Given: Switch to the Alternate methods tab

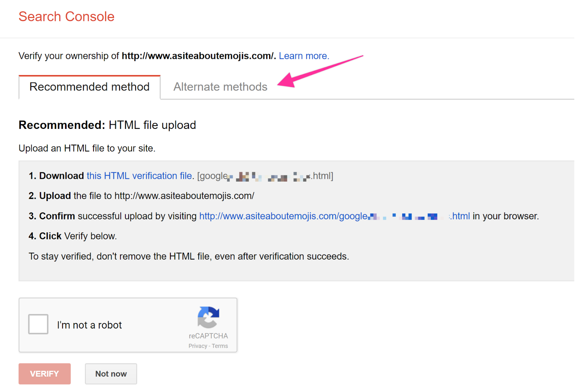Looking at the screenshot, I should coord(220,87).
